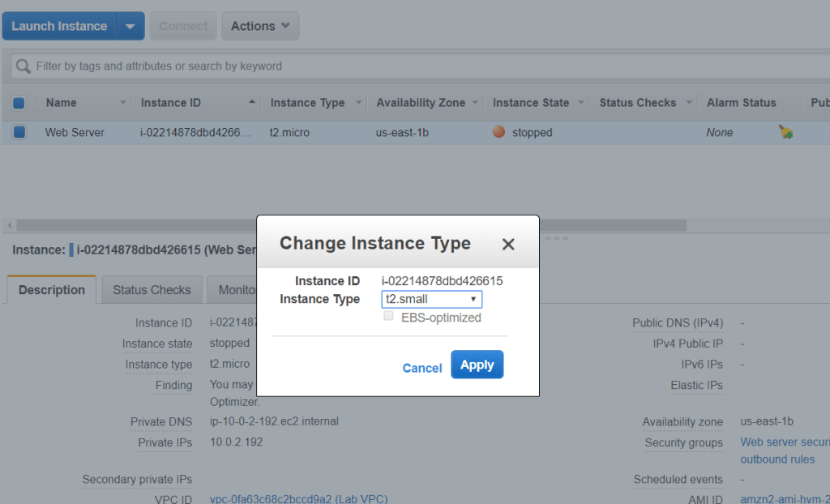
Task: Click the stopped state indicator icon
Action: [498, 132]
